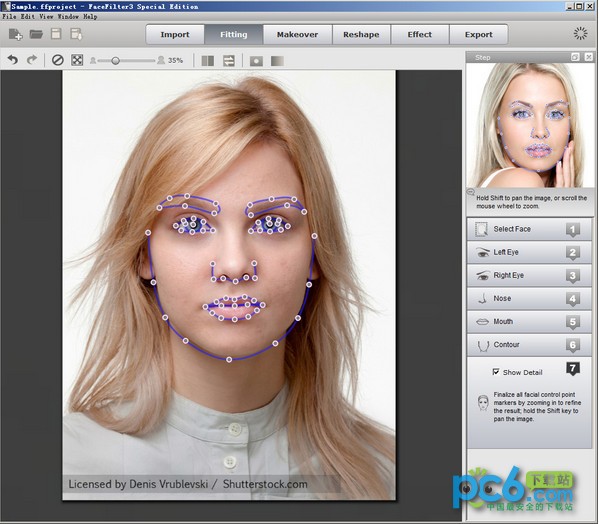599x524 pixels.
Task: Open a project with the folder icon
Action: (x=36, y=34)
